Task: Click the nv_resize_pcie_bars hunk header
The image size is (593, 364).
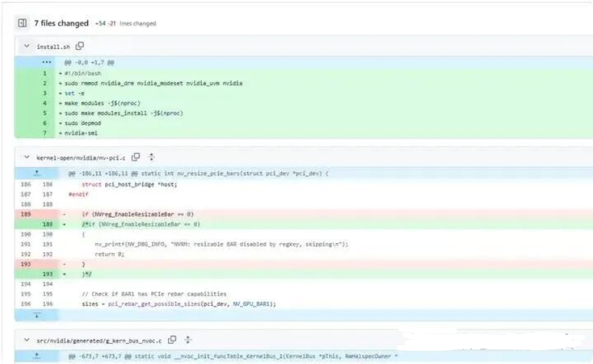Action: coord(198,173)
